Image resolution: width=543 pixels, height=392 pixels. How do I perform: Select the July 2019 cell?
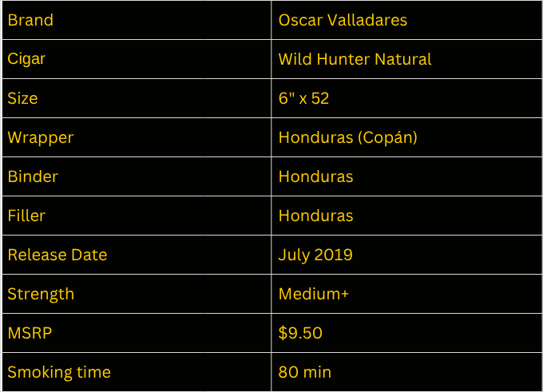point(406,255)
